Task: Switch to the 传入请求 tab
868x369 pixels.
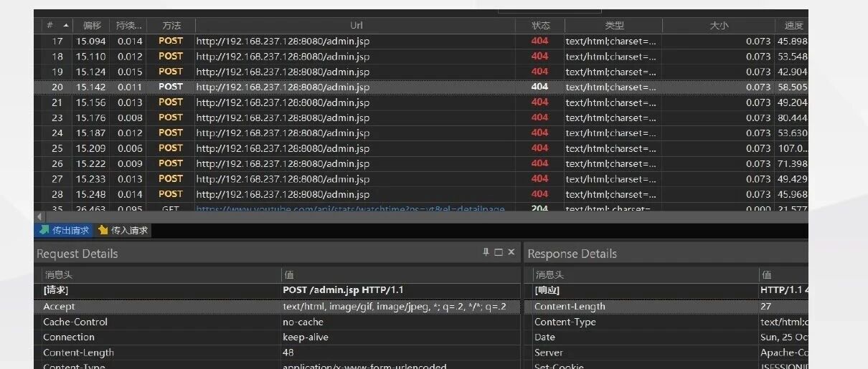Action: coord(123,230)
